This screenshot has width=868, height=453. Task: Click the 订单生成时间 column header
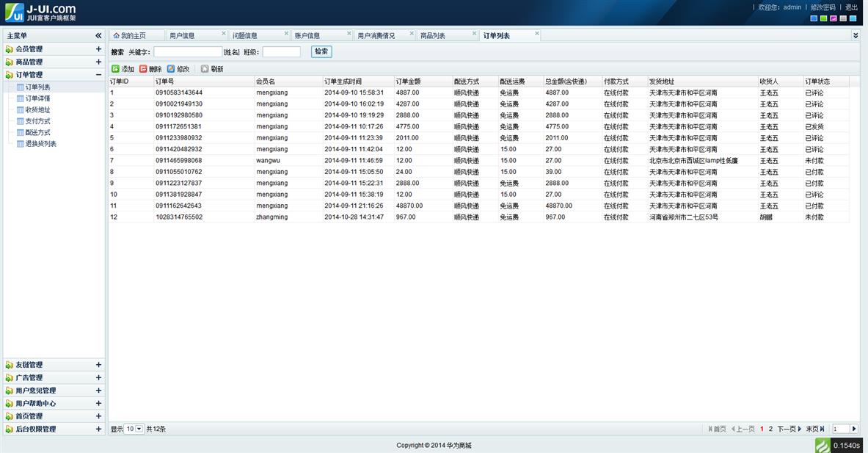[x=357, y=81]
